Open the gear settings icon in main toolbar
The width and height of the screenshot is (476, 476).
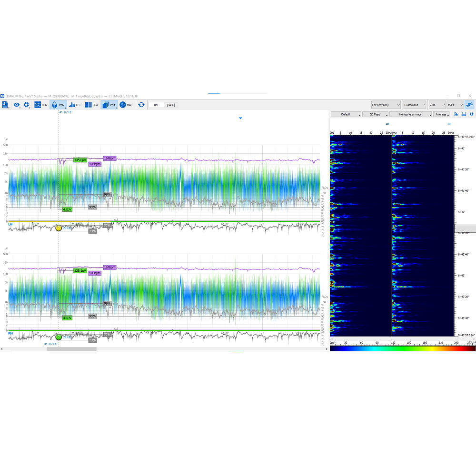click(x=27, y=105)
